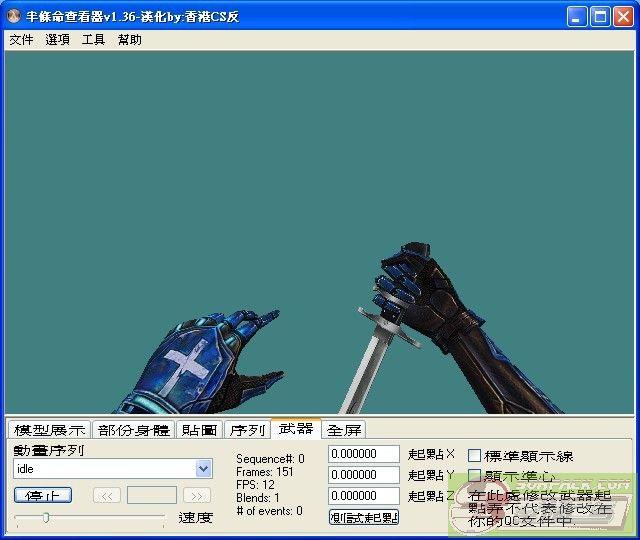Open the 工具 menu
This screenshot has width=640, height=540.
pos(93,40)
